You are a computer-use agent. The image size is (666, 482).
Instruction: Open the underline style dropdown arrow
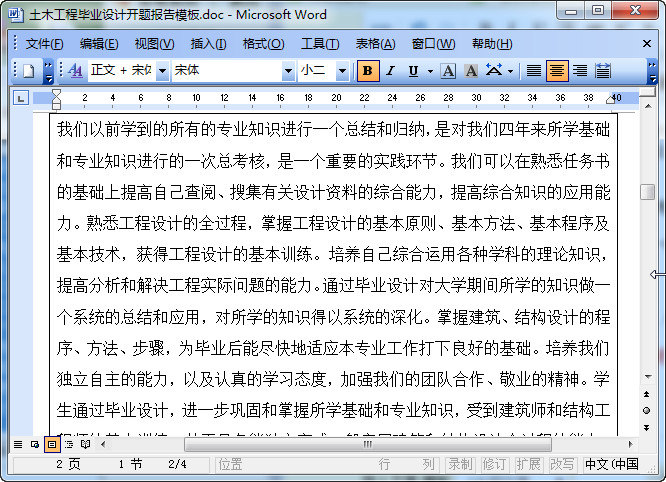(x=430, y=71)
